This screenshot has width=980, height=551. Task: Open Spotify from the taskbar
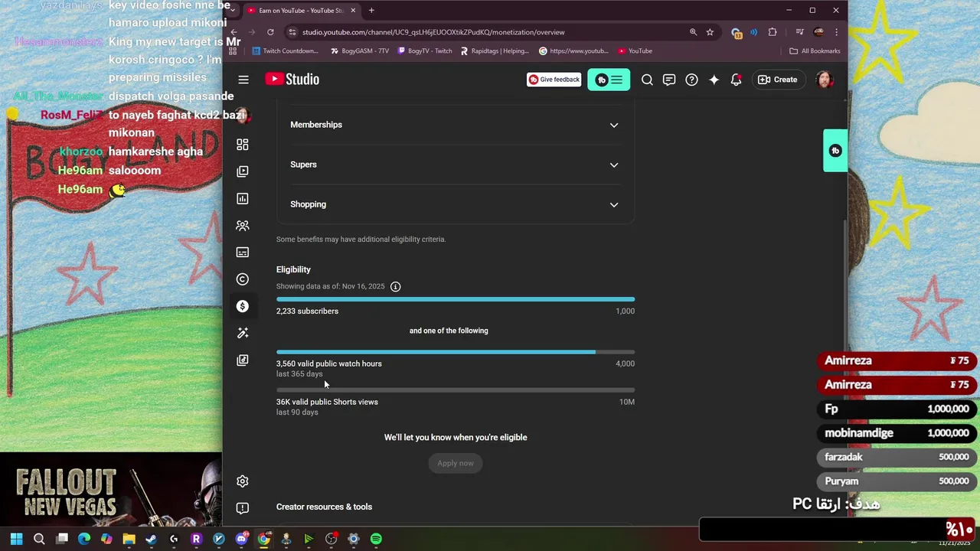click(x=376, y=539)
